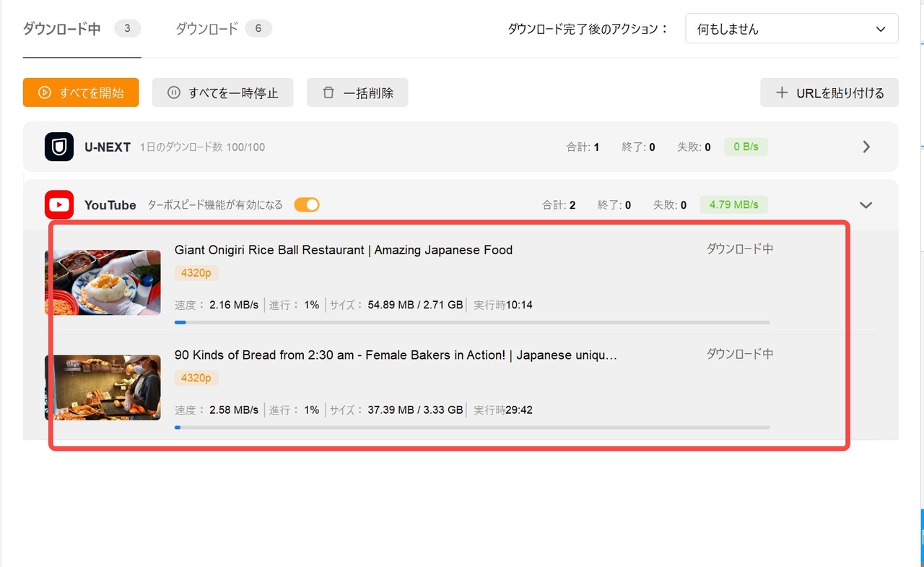This screenshot has width=924, height=567.
Task: Switch to the ダウンロード tab
Action: click(x=207, y=27)
